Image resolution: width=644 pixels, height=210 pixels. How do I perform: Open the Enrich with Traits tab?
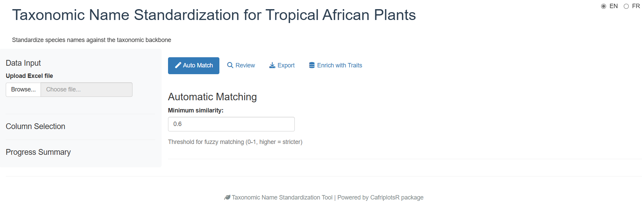[339, 65]
